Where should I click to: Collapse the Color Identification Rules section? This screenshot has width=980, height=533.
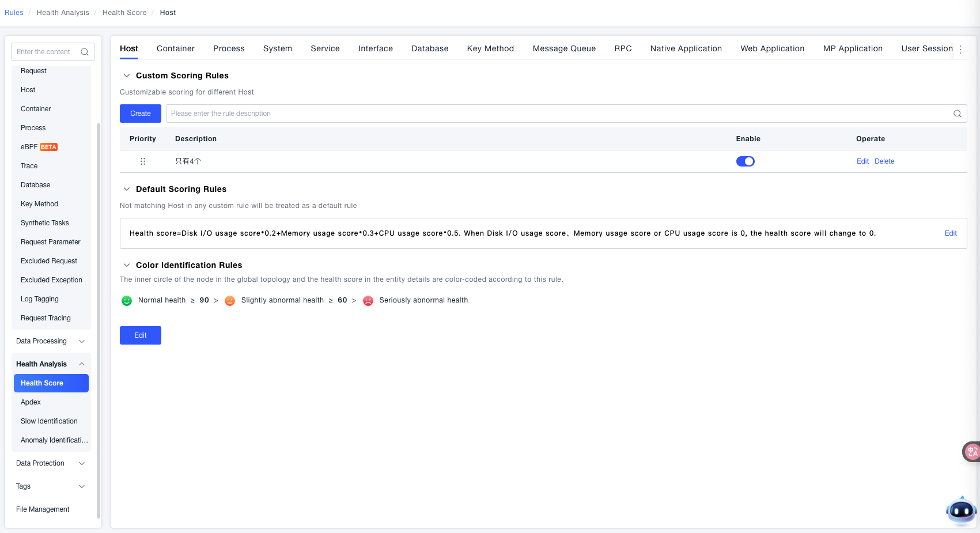tap(127, 265)
